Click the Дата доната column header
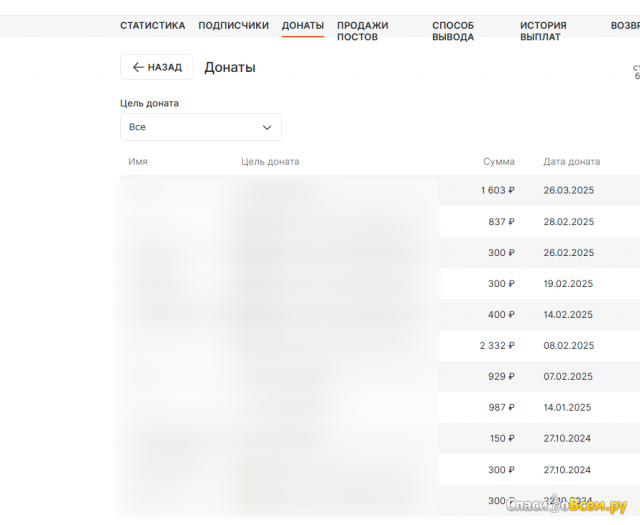The image size is (640, 525). click(571, 161)
